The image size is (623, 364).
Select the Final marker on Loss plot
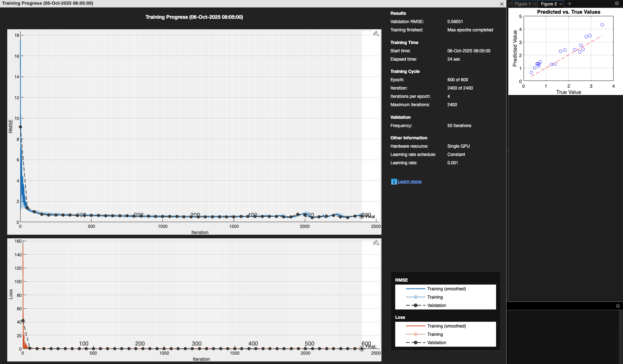pyautogui.click(x=362, y=348)
